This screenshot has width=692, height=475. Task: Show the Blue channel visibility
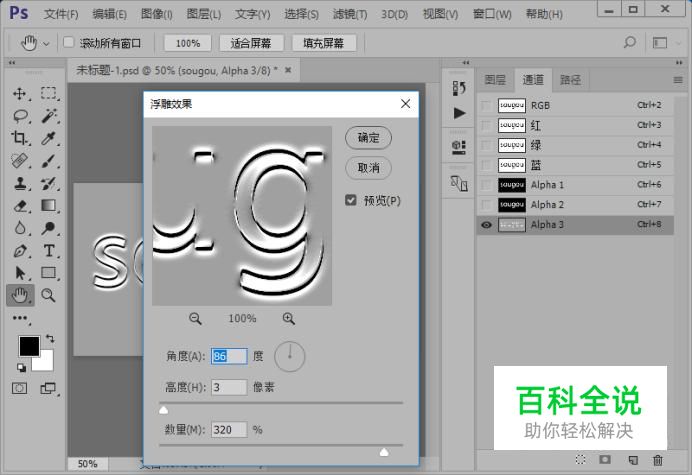point(486,165)
